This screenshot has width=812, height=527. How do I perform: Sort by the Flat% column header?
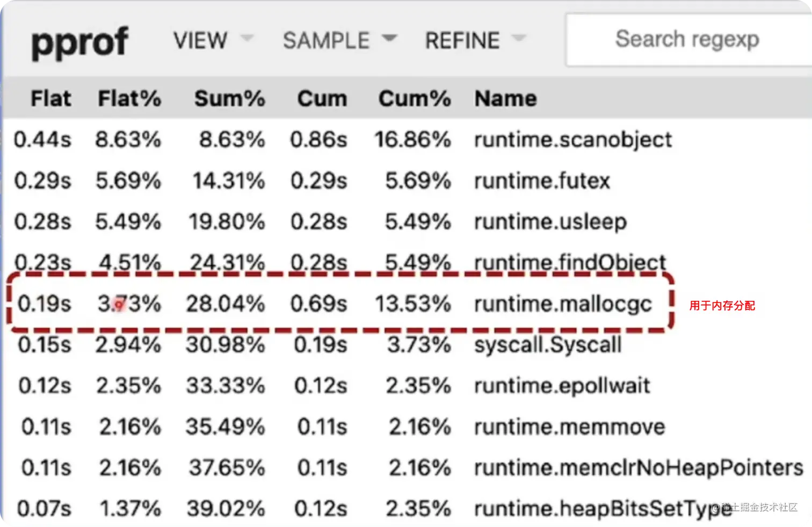click(x=129, y=99)
